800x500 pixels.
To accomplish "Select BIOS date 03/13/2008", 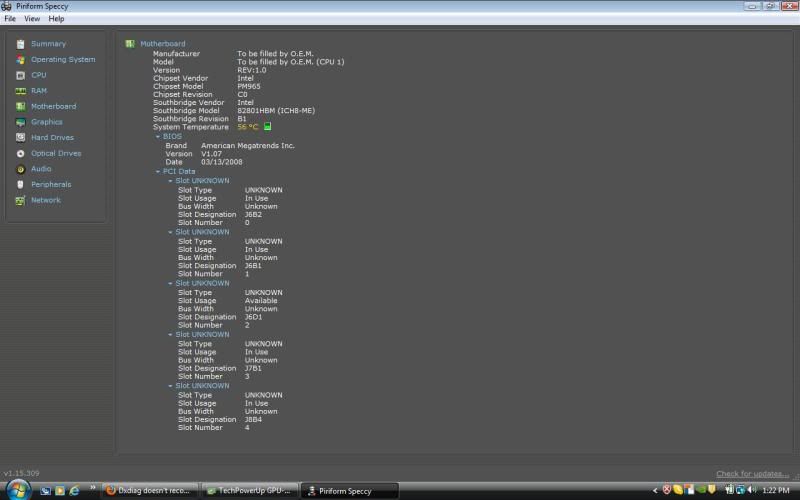I will [x=221, y=162].
